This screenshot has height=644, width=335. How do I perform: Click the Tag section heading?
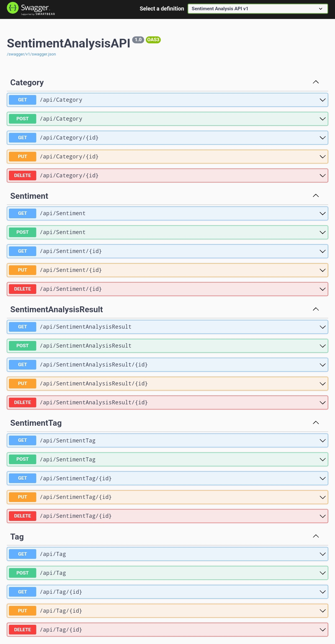click(x=17, y=536)
